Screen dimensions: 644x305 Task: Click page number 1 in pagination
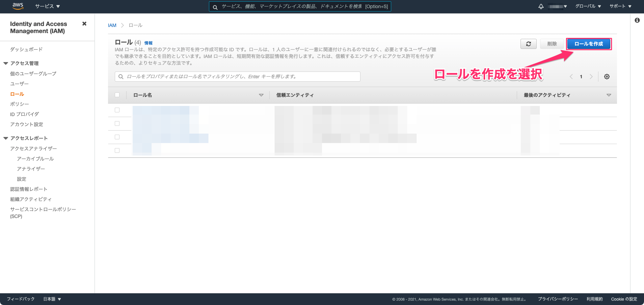pyautogui.click(x=581, y=77)
